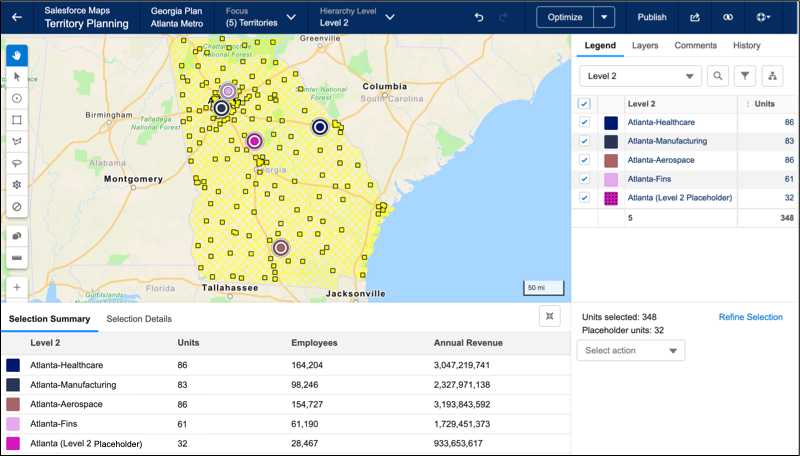
Task: Click the overlapping circles compare icon
Action: point(728,17)
